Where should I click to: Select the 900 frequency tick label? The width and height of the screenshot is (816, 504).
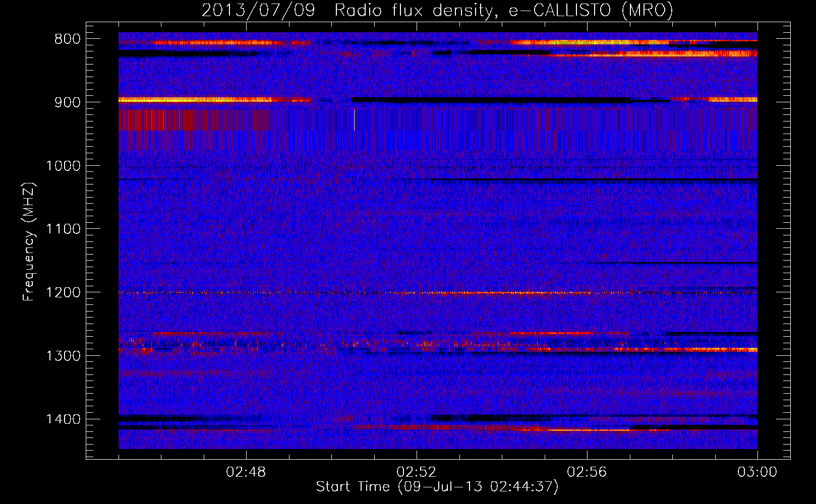pos(68,102)
